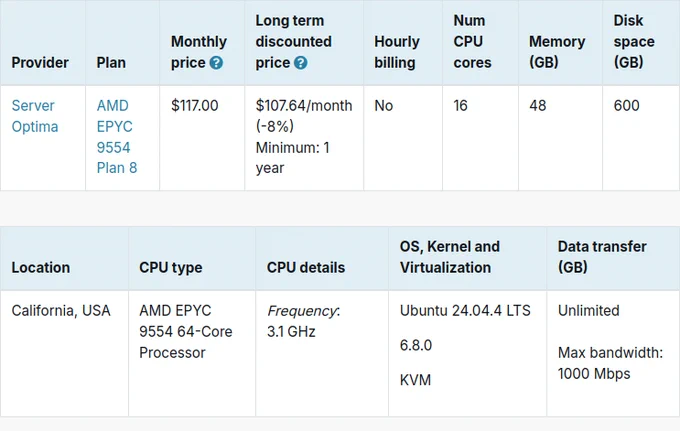Click the Data transfer (GB) header
Viewport: 680px width, 431px height.
[x=602, y=257]
